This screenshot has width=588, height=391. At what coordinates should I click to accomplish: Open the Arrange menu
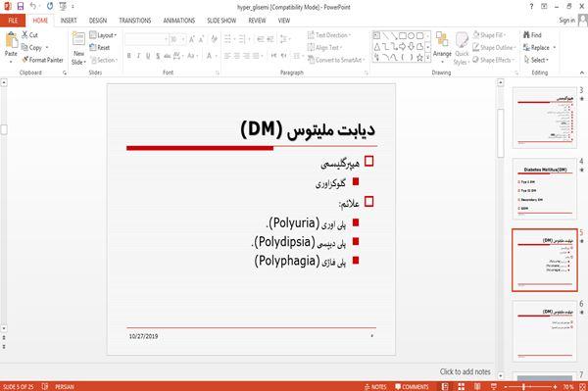pos(442,48)
